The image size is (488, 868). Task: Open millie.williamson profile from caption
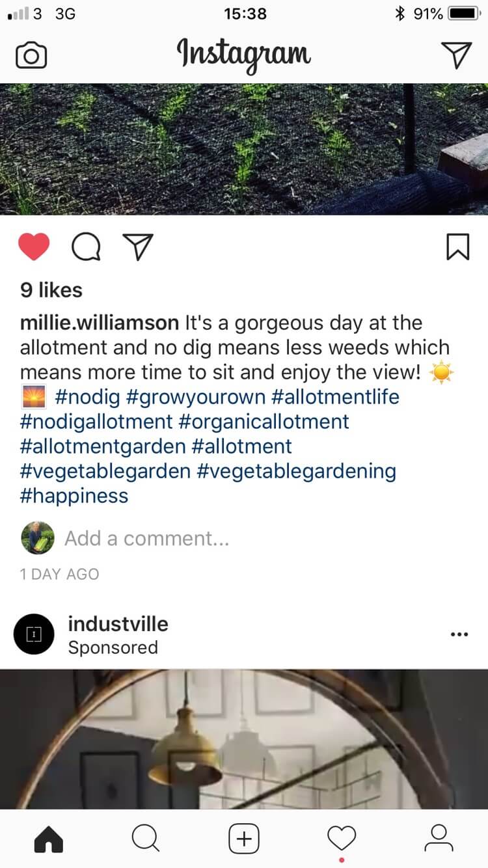(100, 323)
